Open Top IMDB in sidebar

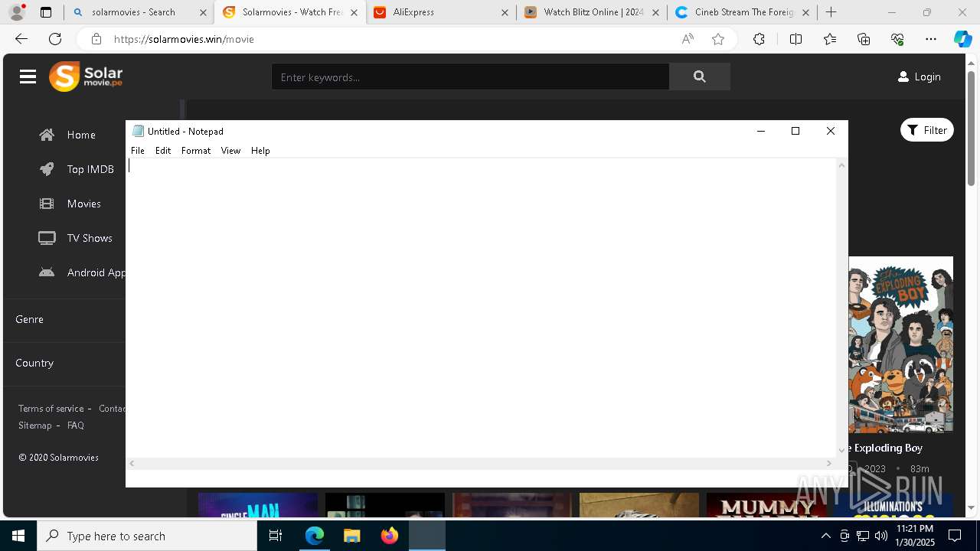[x=77, y=169]
